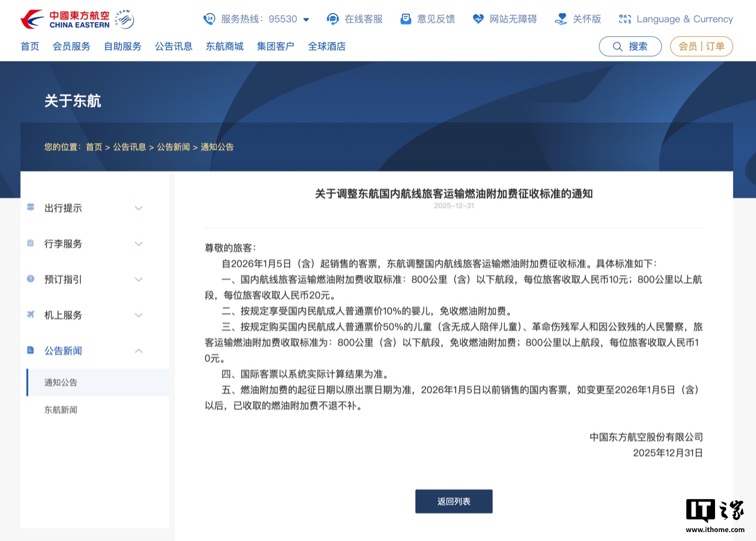
Task: Open the 东航新闻 news list
Action: [x=59, y=410]
